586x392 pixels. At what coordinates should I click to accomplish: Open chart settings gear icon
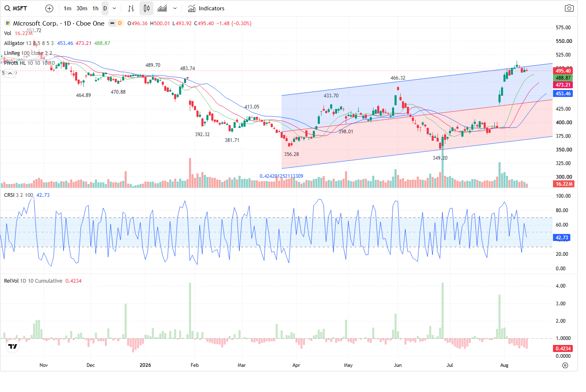click(x=565, y=366)
